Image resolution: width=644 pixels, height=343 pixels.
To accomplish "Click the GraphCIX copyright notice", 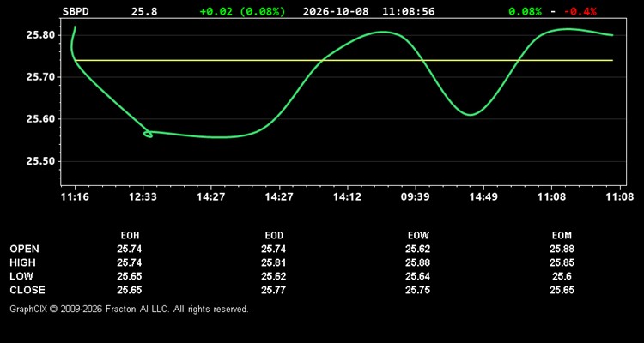I will click(129, 309).
